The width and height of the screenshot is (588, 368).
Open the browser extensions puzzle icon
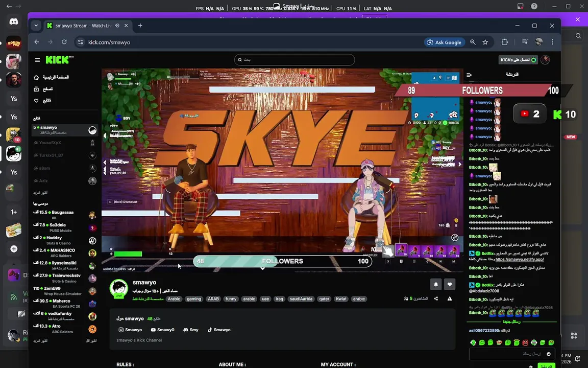(x=505, y=42)
